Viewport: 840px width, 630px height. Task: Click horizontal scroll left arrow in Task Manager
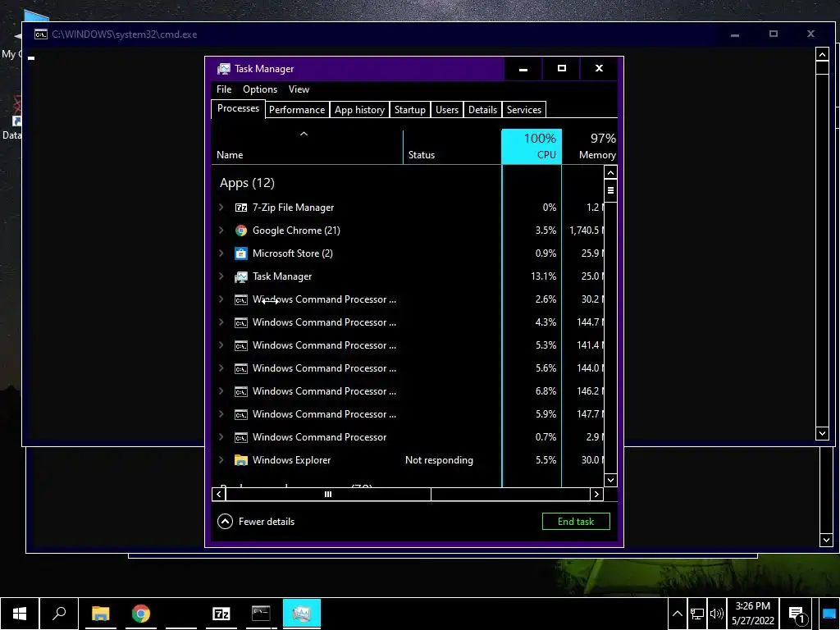218,494
